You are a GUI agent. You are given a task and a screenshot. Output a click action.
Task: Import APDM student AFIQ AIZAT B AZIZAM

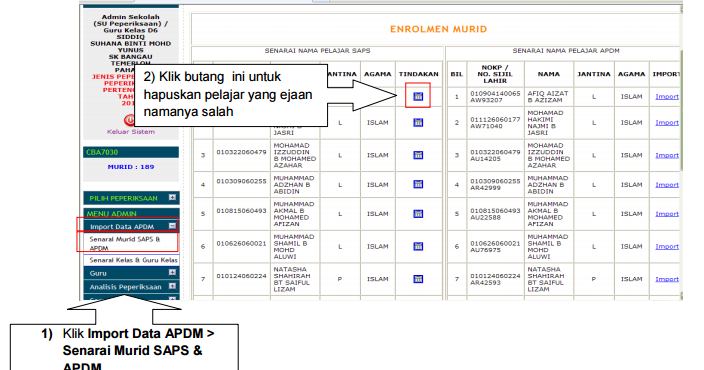(667, 97)
